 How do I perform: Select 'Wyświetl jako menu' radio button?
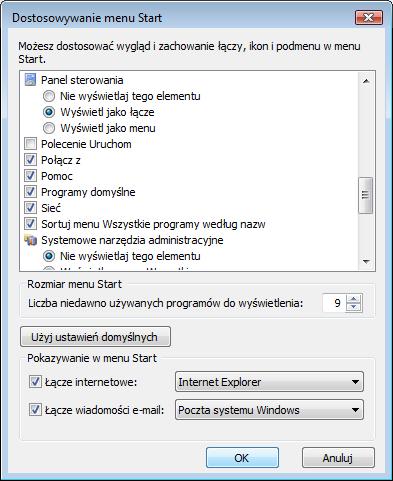[x=49, y=128]
